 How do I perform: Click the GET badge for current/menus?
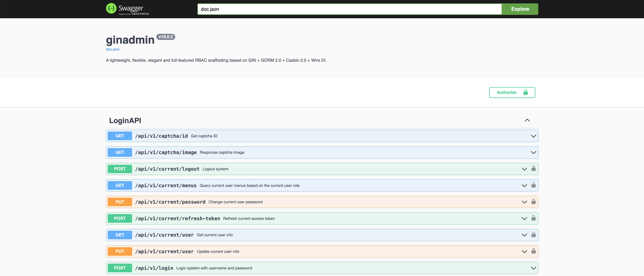coord(120,186)
